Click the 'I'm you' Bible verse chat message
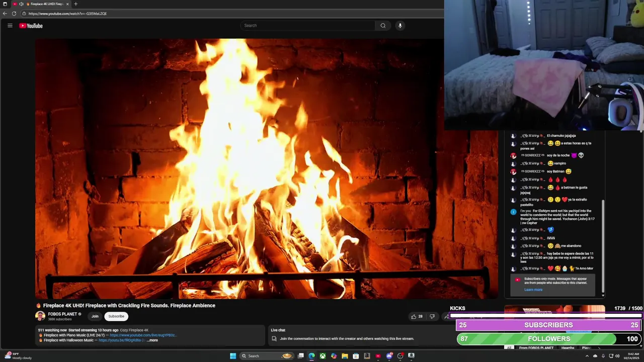This screenshot has width=644, height=362. coord(553,217)
